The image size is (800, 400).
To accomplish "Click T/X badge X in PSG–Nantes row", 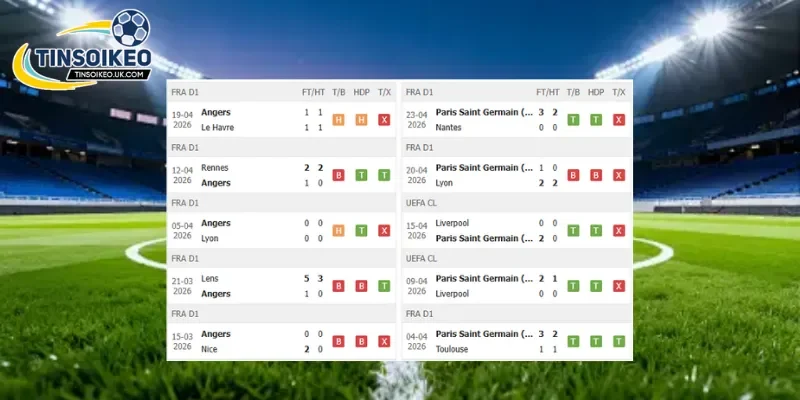I will 619,120.
